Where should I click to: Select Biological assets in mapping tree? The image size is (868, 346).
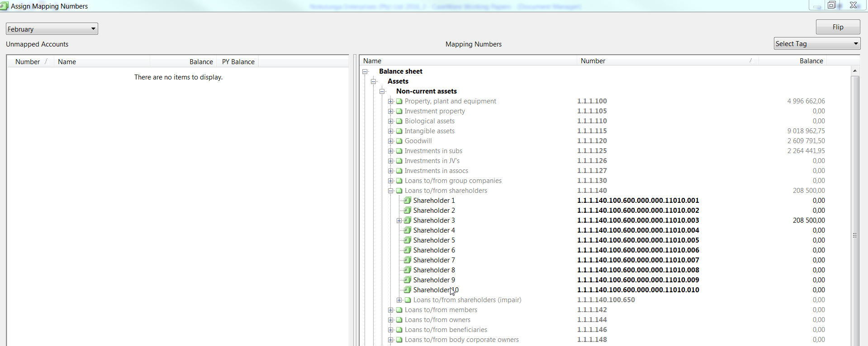(429, 121)
